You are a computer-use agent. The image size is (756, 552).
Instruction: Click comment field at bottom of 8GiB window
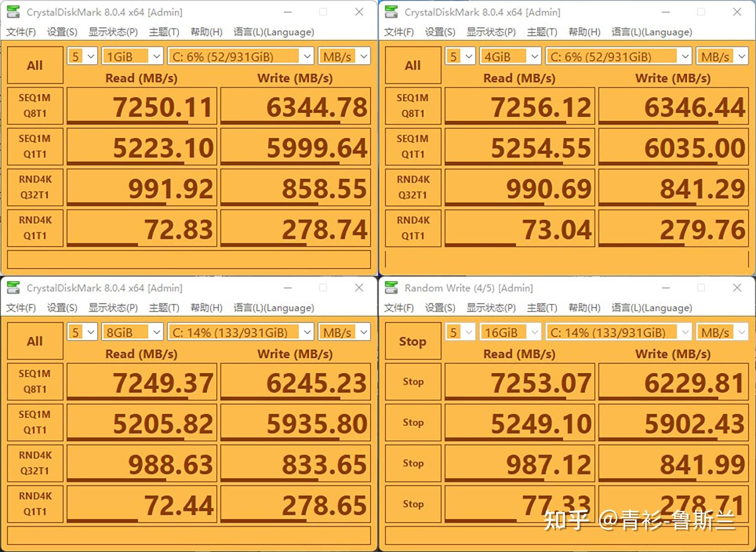pos(189,535)
